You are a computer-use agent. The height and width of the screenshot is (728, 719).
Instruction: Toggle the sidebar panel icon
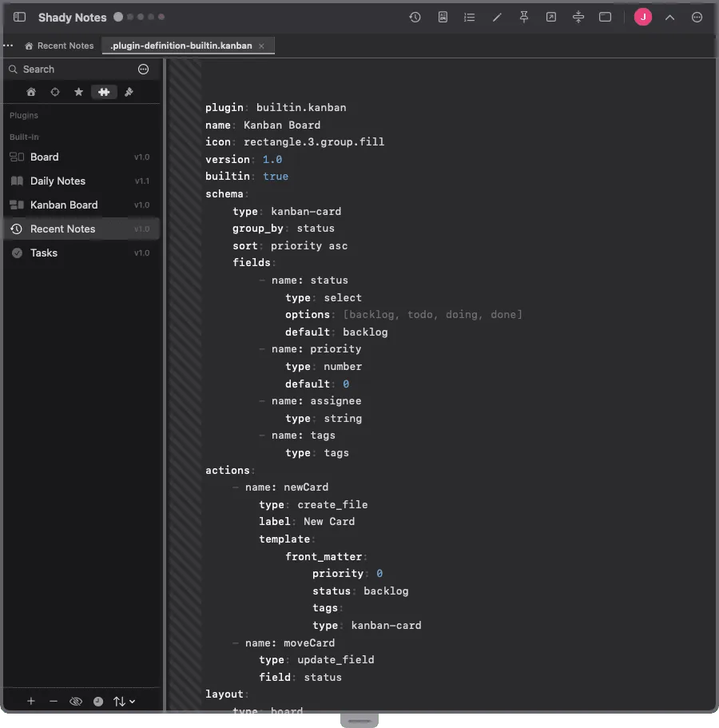tap(19, 17)
